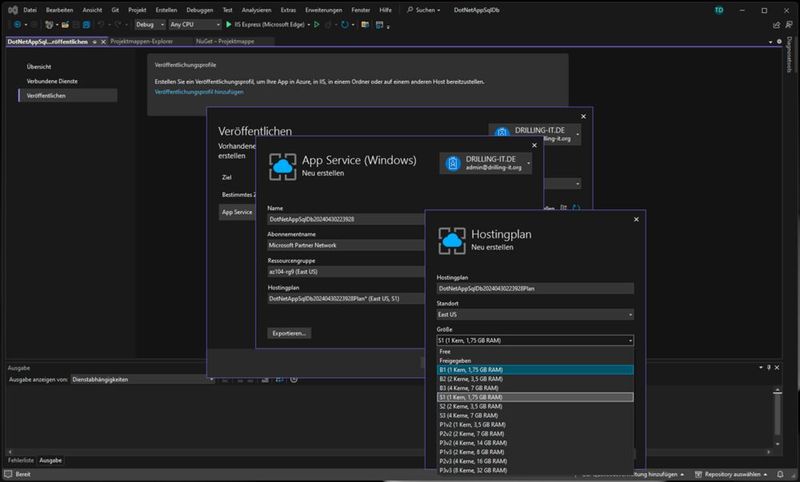Screen dimensions: 800x482
Task: Switch to the Projektmappen-Explorer tab
Action: pyautogui.click(x=141, y=42)
